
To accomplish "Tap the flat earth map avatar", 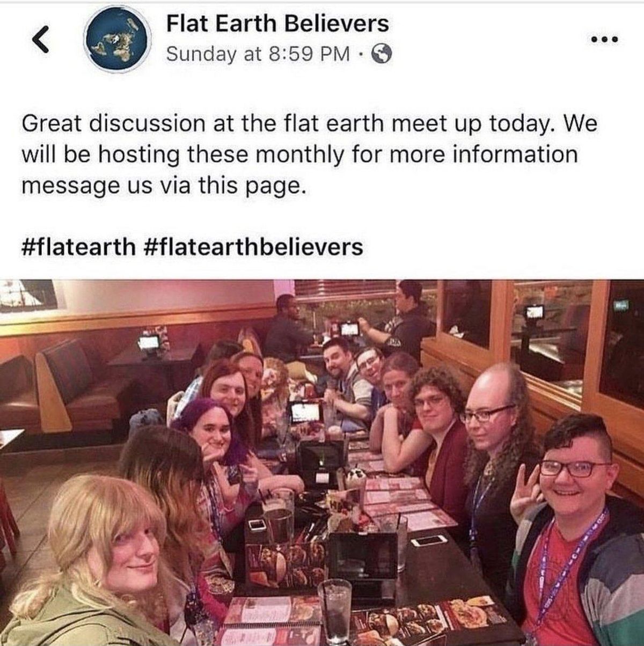I will pyautogui.click(x=118, y=39).
